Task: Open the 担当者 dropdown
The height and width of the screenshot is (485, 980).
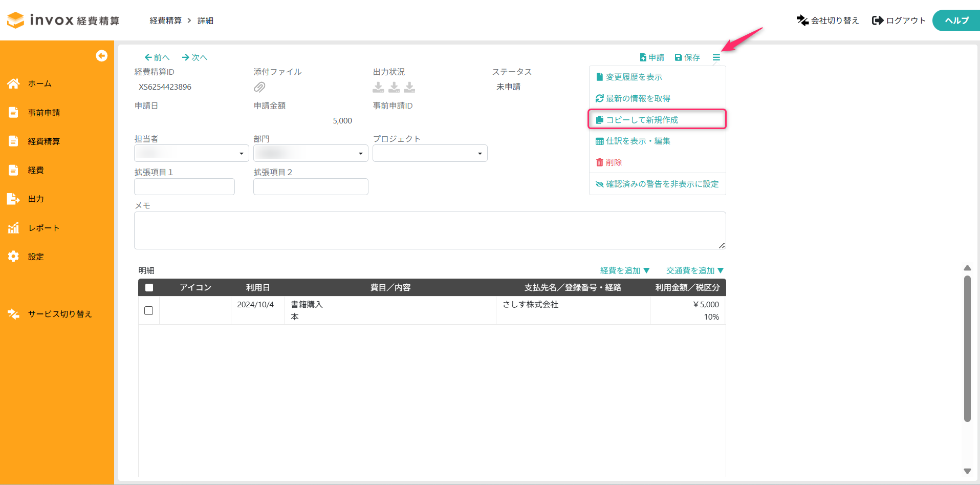Action: (191, 153)
